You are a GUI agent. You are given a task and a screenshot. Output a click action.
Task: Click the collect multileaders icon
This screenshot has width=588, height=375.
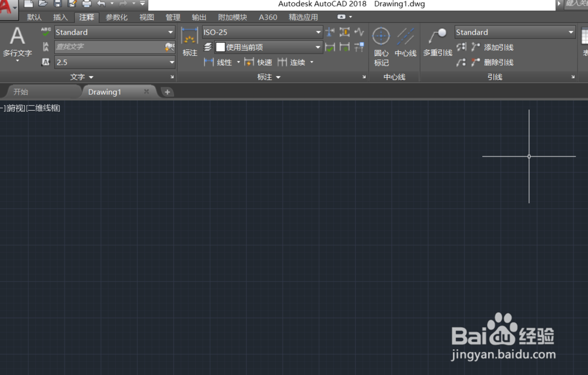click(461, 62)
